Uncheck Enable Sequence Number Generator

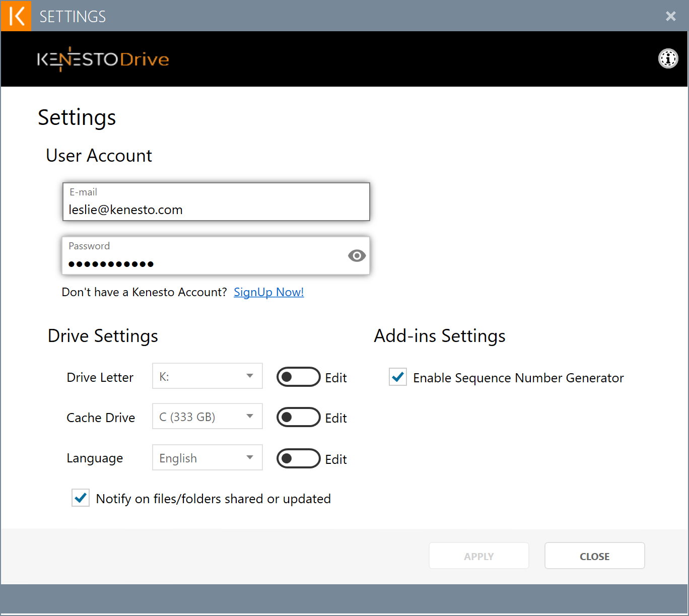point(398,377)
